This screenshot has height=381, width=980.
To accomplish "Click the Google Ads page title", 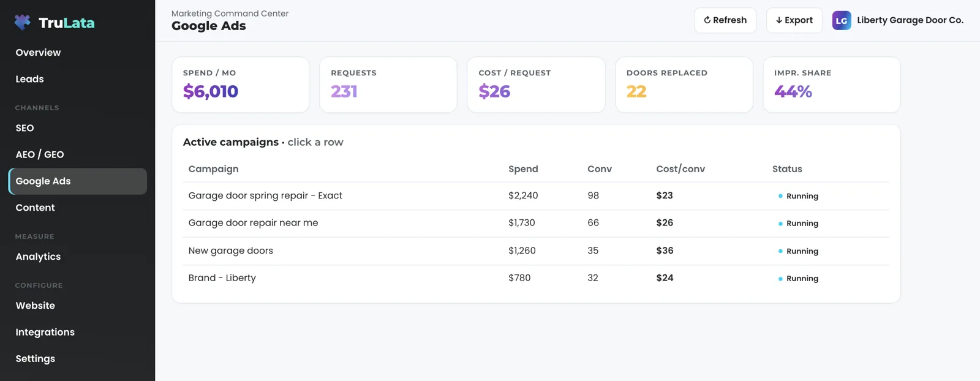I will pyautogui.click(x=209, y=26).
